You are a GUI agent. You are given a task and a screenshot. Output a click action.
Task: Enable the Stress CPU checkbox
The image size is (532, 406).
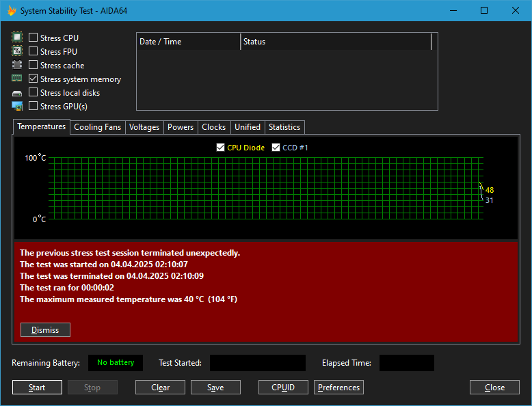pos(34,38)
